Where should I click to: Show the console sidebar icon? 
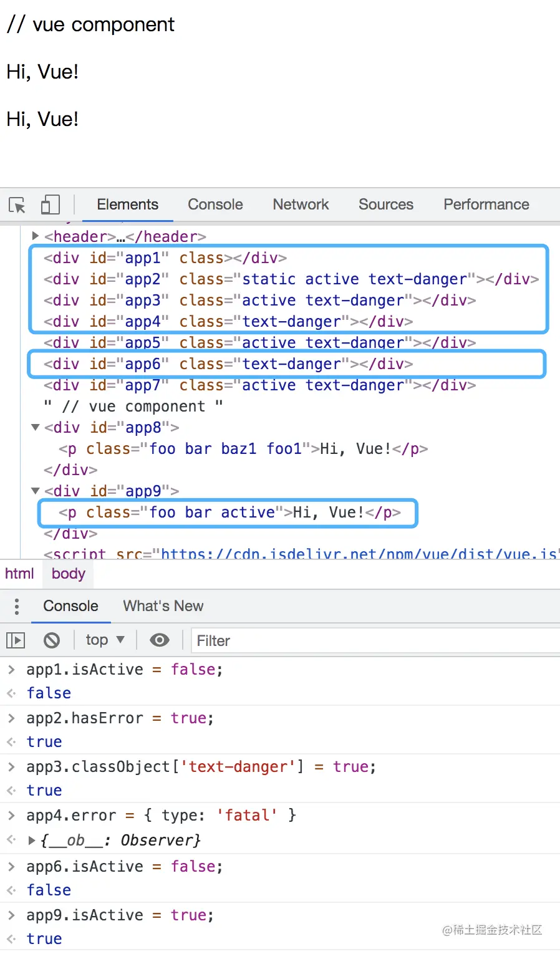16,640
